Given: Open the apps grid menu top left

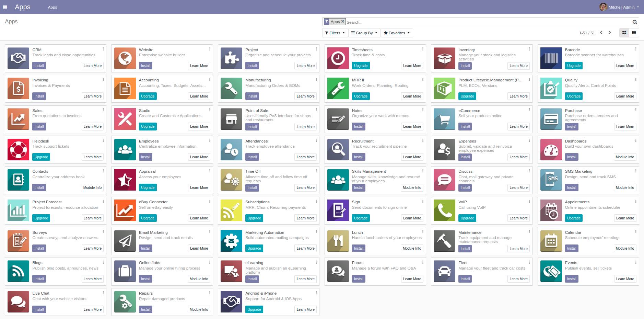Looking at the screenshot, I should click(x=5, y=7).
